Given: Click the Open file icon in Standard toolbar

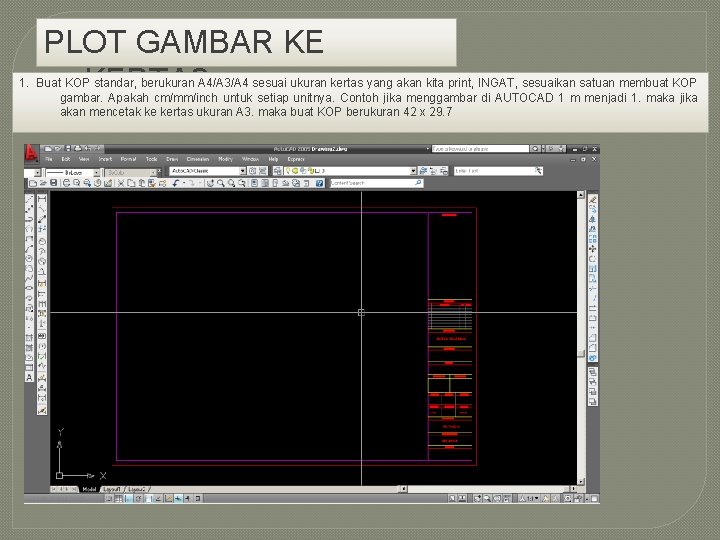Looking at the screenshot, I should pos(43,183).
